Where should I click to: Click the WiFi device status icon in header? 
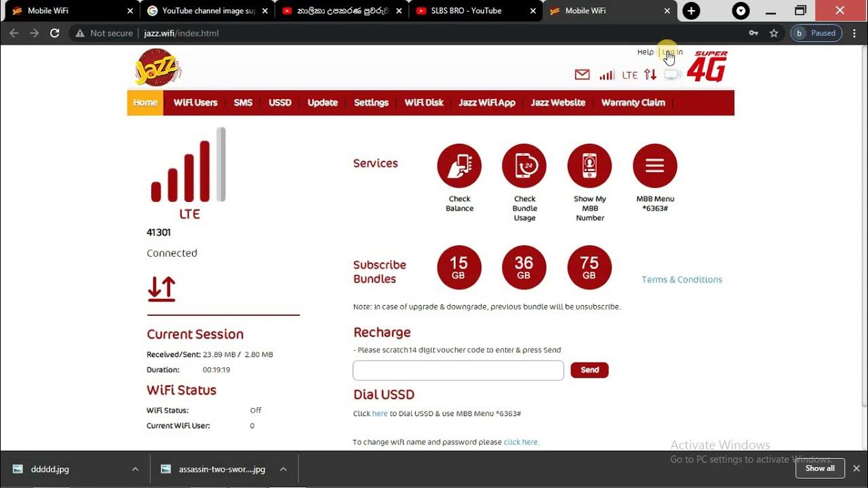[672, 75]
